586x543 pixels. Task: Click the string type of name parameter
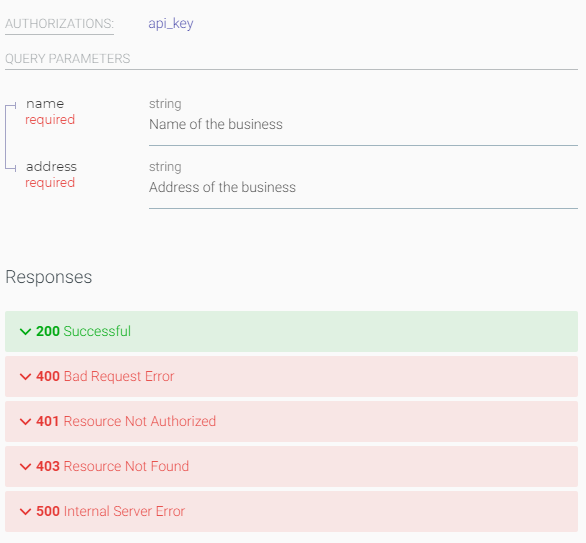(165, 104)
